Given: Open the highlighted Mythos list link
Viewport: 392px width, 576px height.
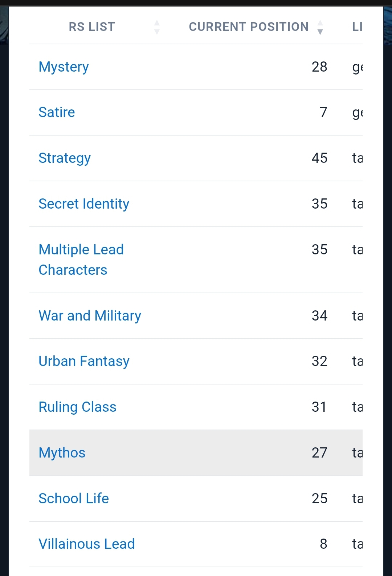Looking at the screenshot, I should (x=62, y=453).
